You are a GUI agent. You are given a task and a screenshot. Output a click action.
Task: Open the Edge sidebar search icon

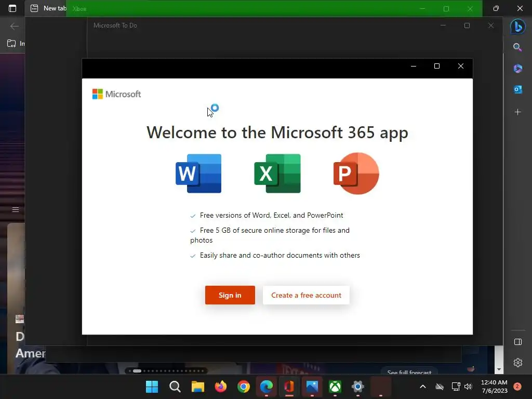pyautogui.click(x=517, y=47)
